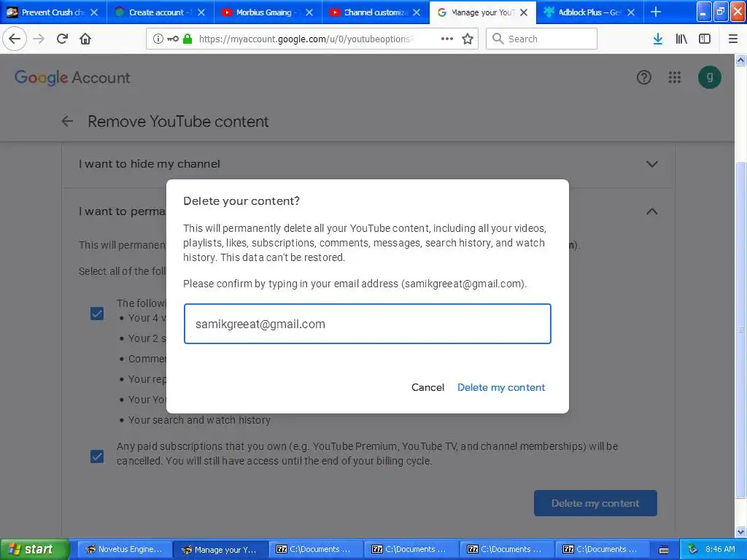Close the Adblock Plus tab
Image resolution: width=747 pixels, height=560 pixels.
point(631,12)
